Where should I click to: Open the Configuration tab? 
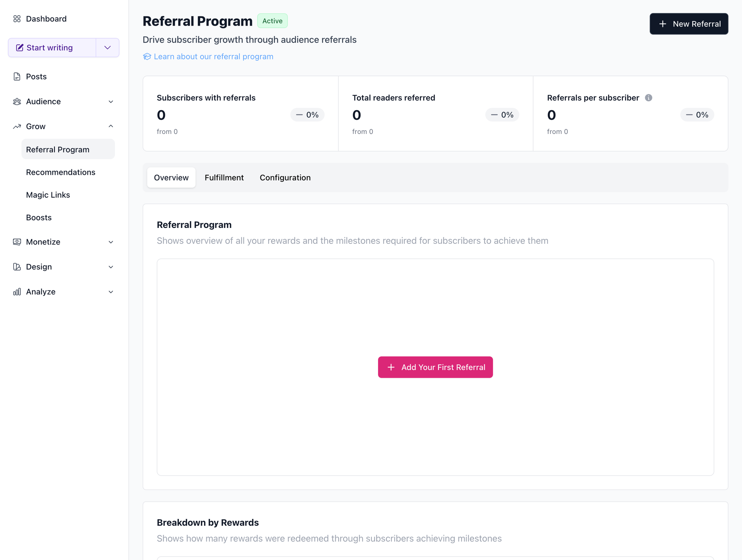285,177
